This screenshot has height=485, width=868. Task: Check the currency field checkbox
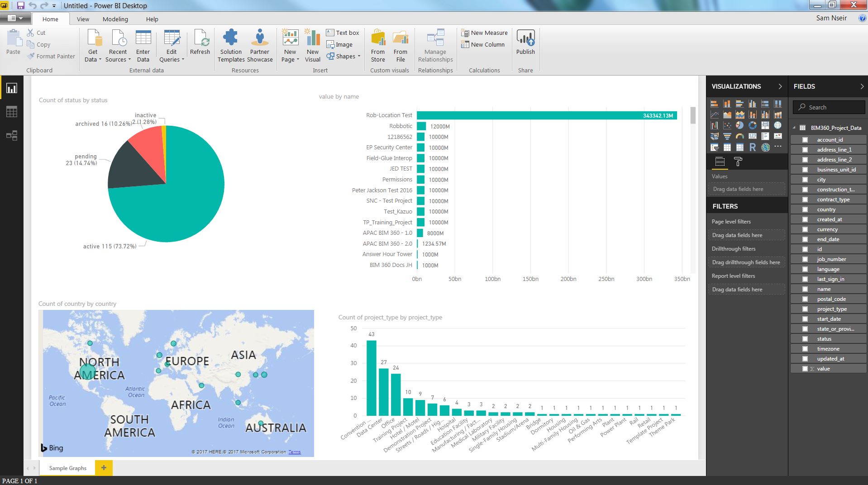pyautogui.click(x=805, y=229)
